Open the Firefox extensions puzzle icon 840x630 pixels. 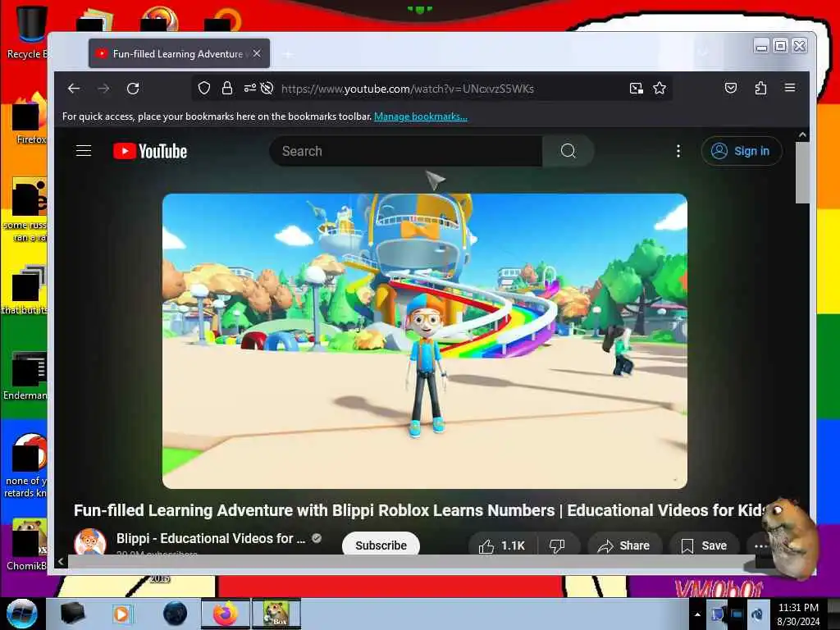760,88
